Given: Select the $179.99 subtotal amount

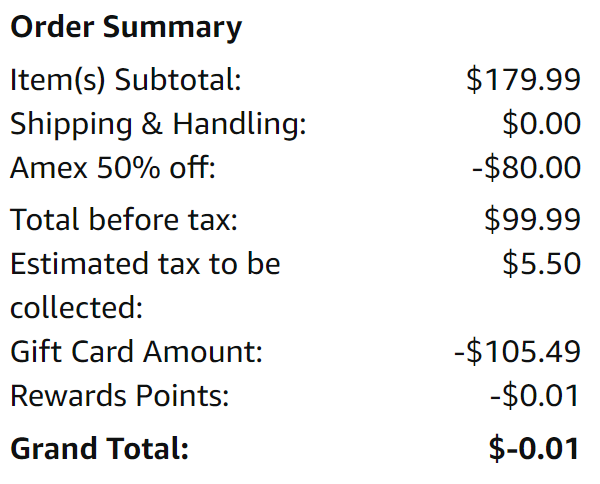Looking at the screenshot, I should tap(523, 80).
